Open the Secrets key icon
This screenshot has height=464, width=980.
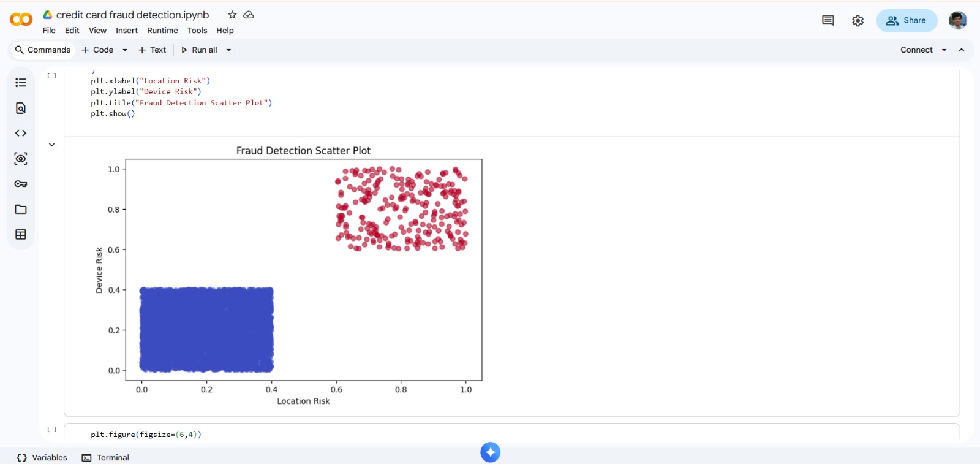click(21, 184)
